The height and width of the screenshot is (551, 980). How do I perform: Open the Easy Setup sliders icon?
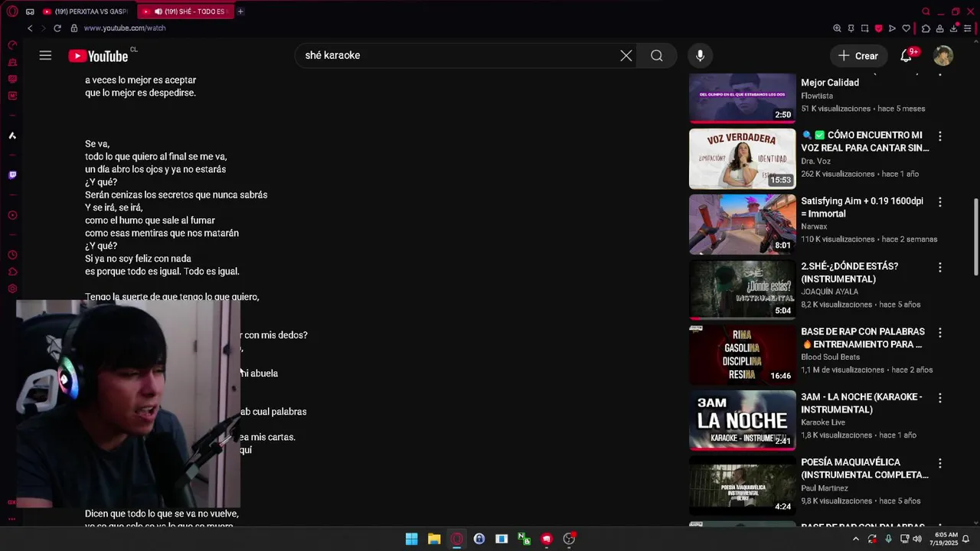(x=968, y=28)
